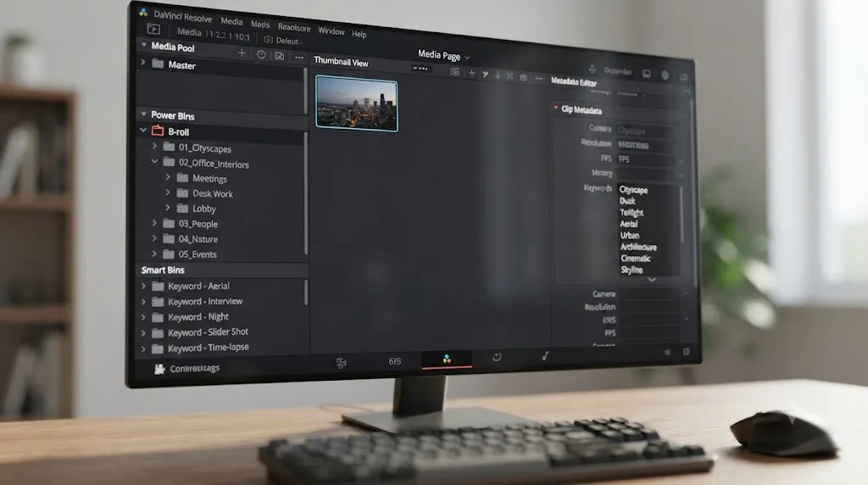Expand the Master bin chevron
The image size is (868, 485).
click(x=143, y=63)
